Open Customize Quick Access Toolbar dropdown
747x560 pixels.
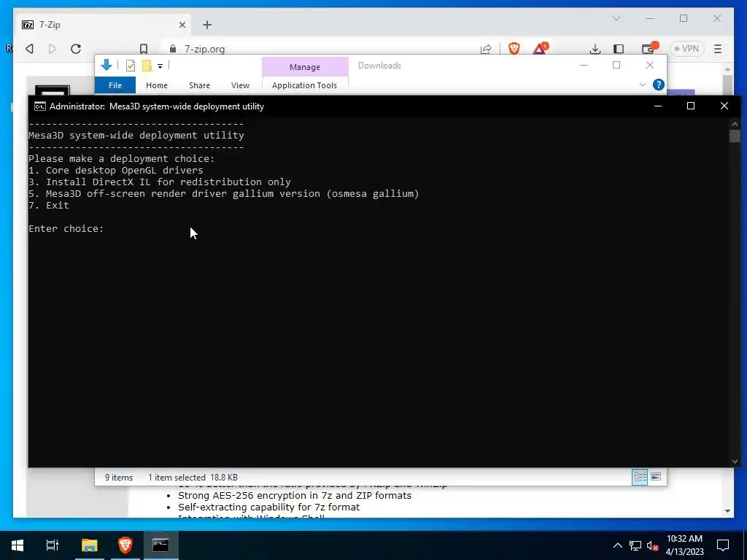pyautogui.click(x=160, y=66)
